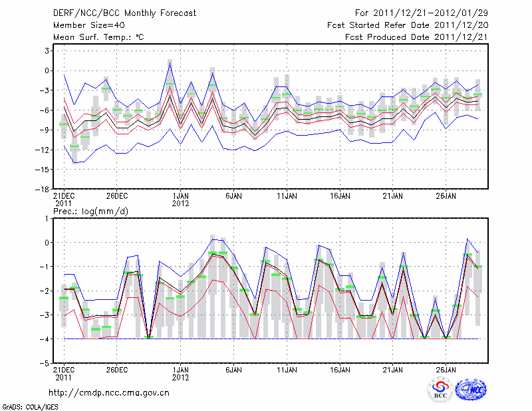Click the BCC logo icon

point(440,390)
